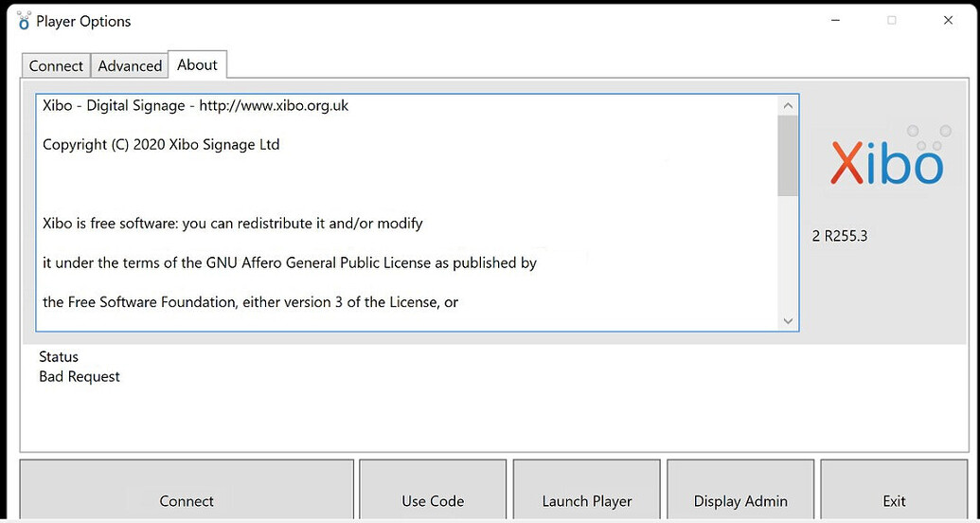Click the Player Options title bar icon
Image resolution: width=980 pixels, height=523 pixels.
click(x=24, y=21)
